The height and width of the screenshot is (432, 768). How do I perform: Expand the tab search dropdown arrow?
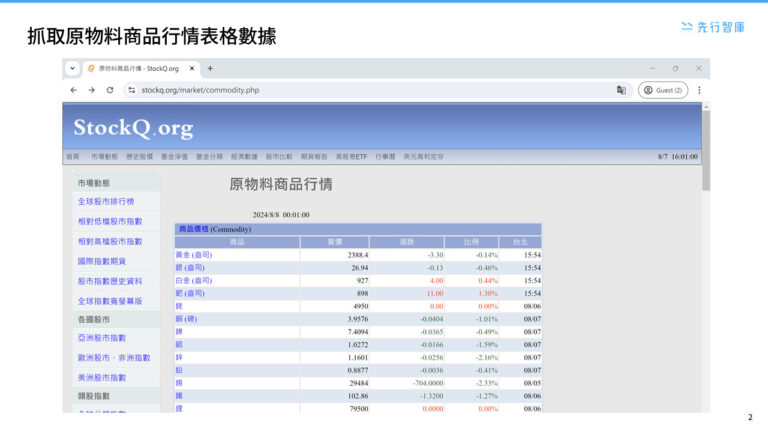73,68
